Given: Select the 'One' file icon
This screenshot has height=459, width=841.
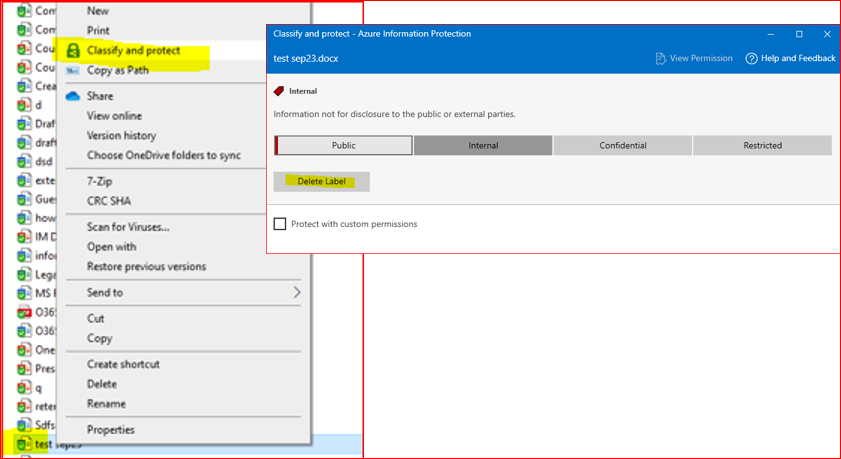Looking at the screenshot, I should pyautogui.click(x=24, y=350).
